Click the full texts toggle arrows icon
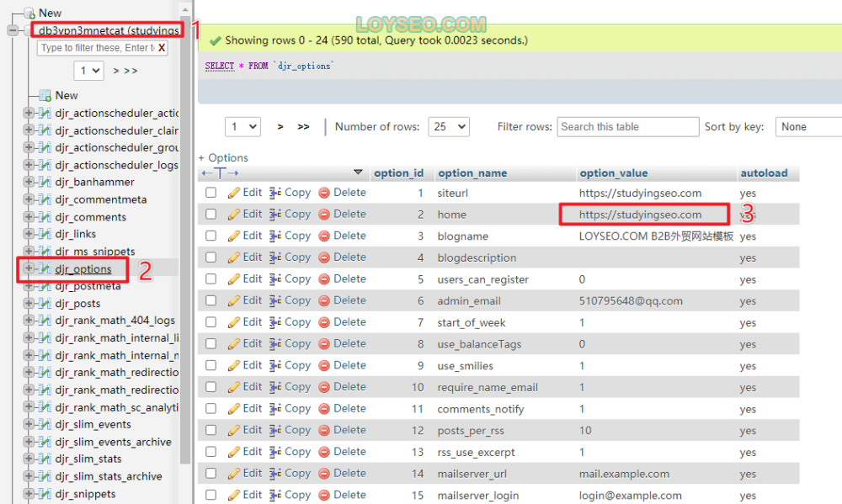The width and height of the screenshot is (842, 504). pos(220,172)
